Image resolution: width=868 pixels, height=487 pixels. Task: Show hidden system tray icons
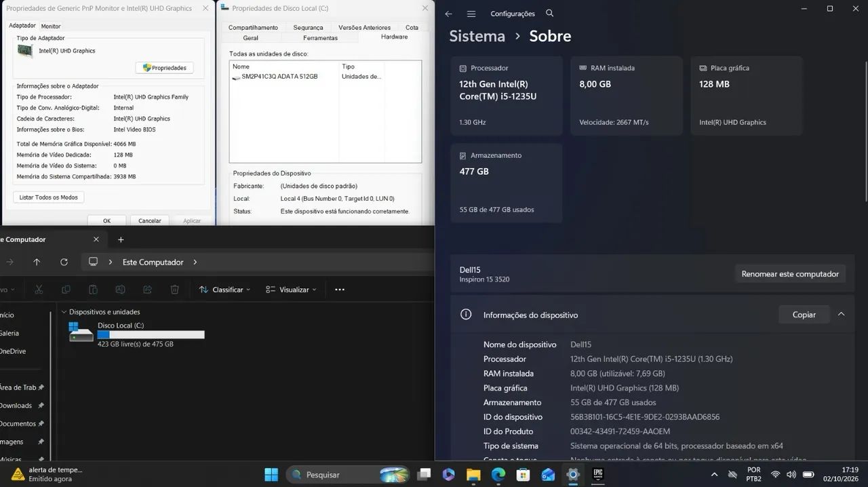(714, 474)
